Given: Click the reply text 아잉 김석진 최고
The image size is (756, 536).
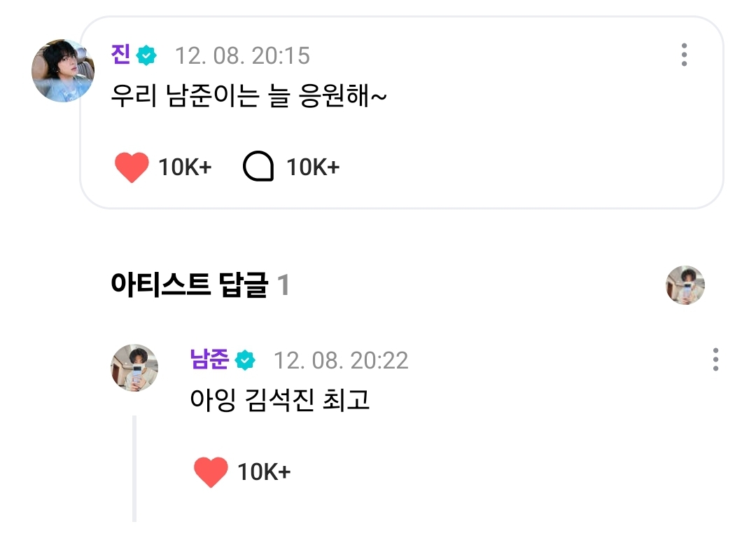Looking at the screenshot, I should coord(280,400).
